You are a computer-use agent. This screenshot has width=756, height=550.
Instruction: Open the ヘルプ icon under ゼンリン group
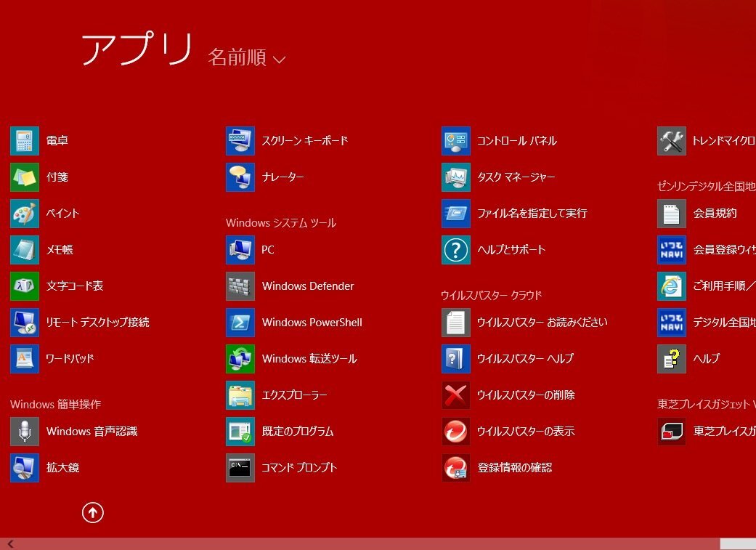click(672, 358)
